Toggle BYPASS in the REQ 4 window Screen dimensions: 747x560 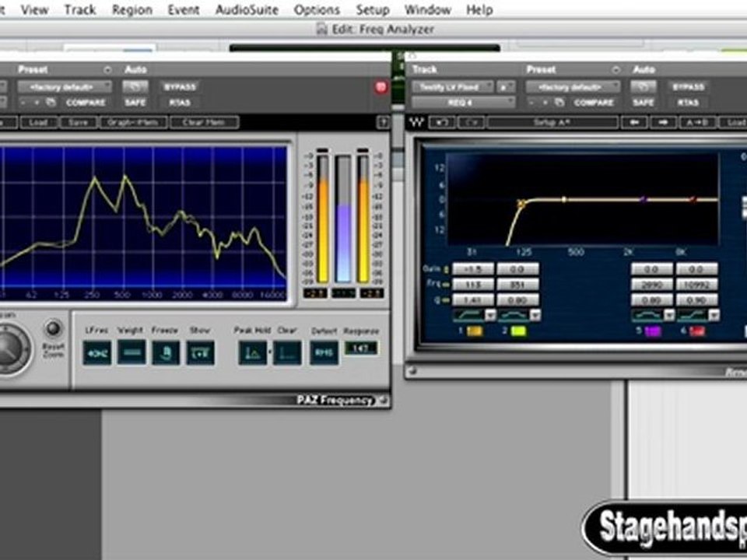coord(688,86)
